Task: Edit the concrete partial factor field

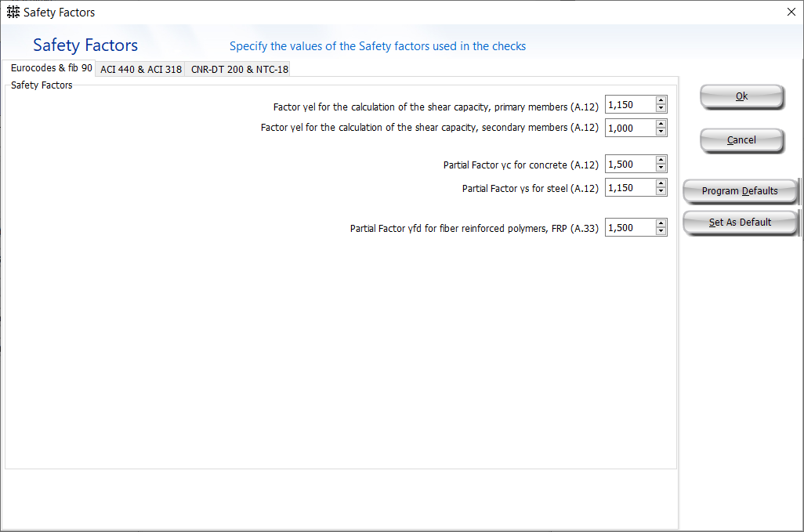Action: pos(629,164)
